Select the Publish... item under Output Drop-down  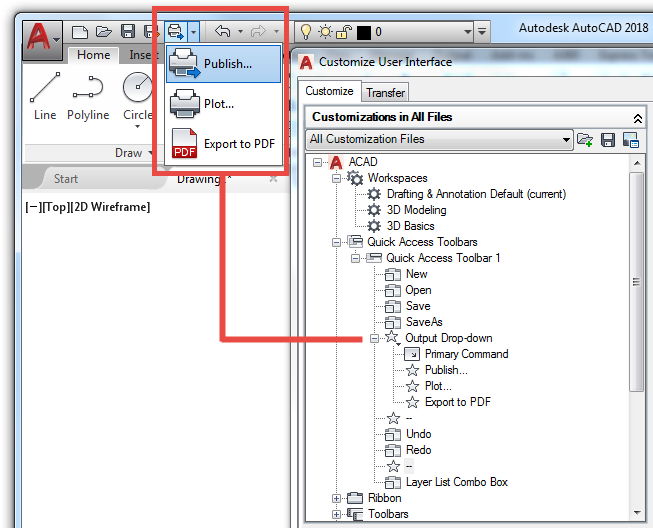pos(446,370)
